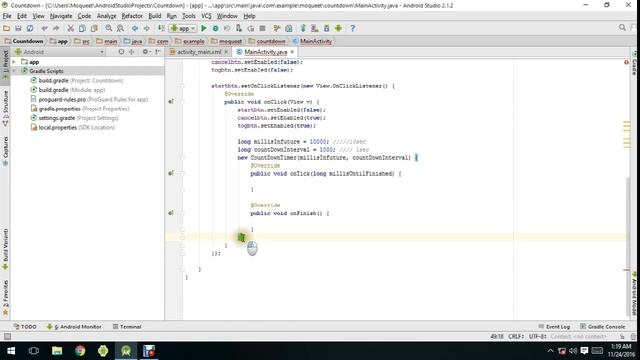This screenshot has width=640, height=360.
Task: Collapse the Gradle Scripts node
Action: click(x=14, y=71)
